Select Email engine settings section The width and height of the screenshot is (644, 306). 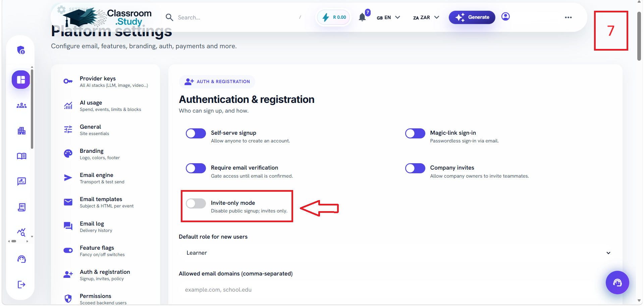pyautogui.click(x=106, y=178)
